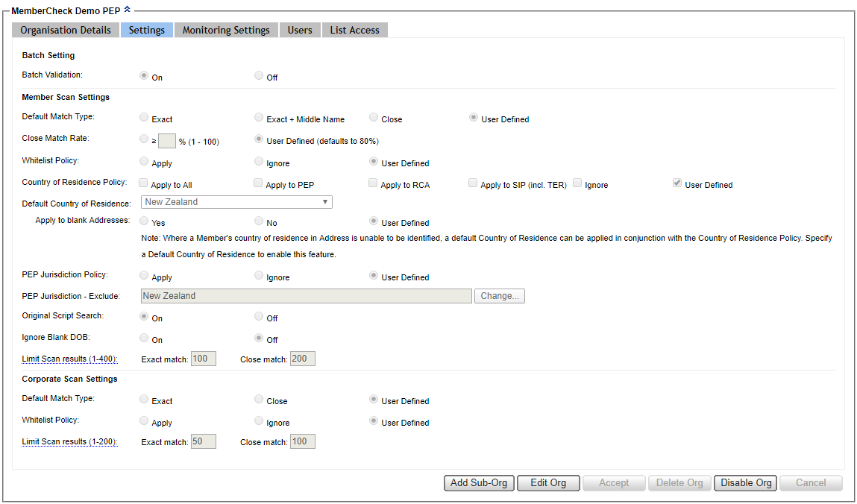Click the Edit Org button
Viewport: 857px width, 504px height.
549,482
